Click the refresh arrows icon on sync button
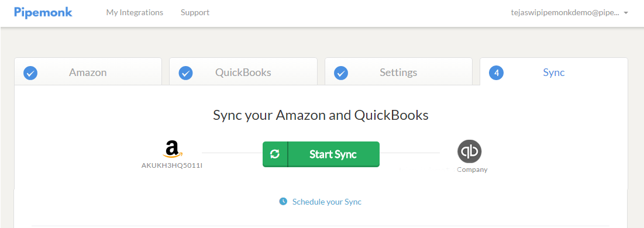 coord(275,154)
